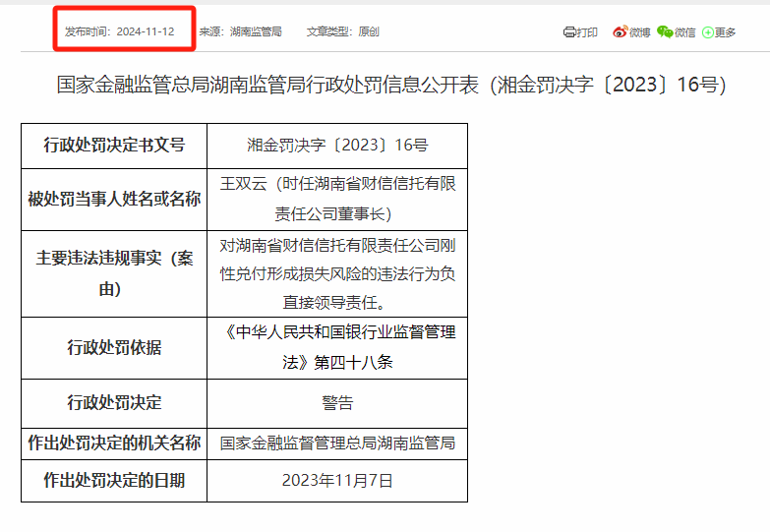
Task: Click the 国家金融监督管理总局湖南监管局 cell
Action: [337, 443]
